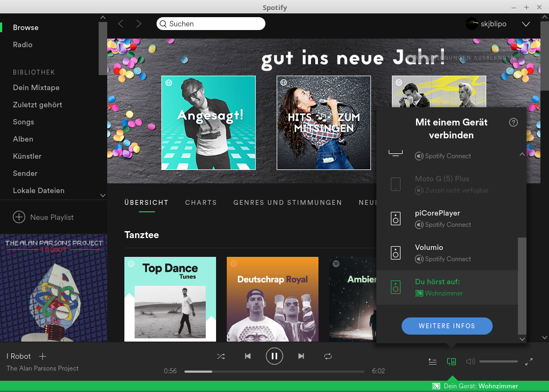Open the Angesagt! playlist cover
The height and width of the screenshot is (392, 549).
[x=209, y=123]
